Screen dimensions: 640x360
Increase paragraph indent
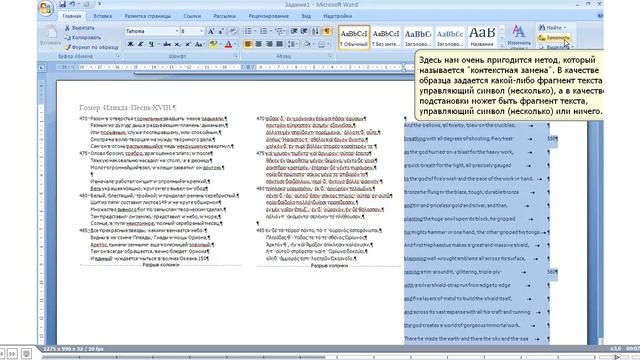[x=304, y=31]
